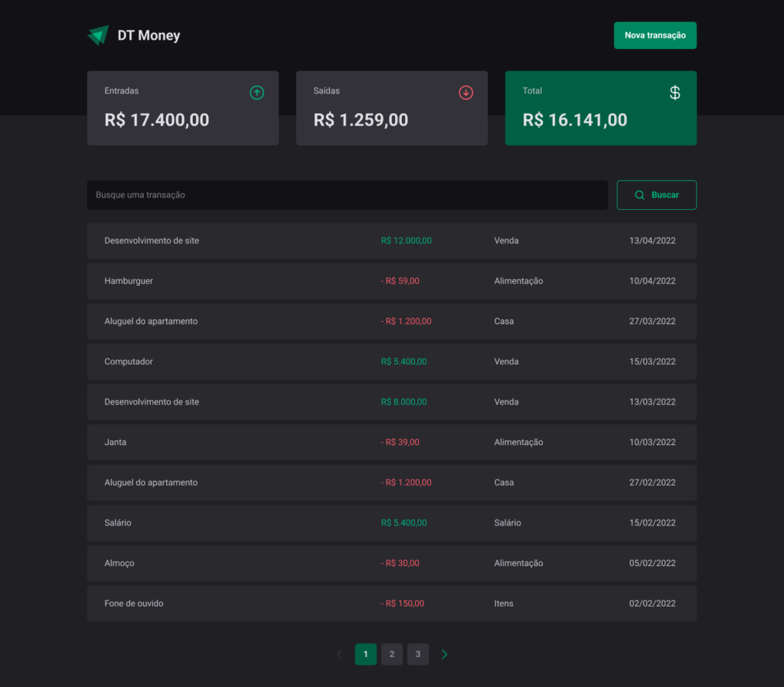Click the magnifying glass icon in Buscar button
Screen dimensions: 784x687
pos(639,195)
